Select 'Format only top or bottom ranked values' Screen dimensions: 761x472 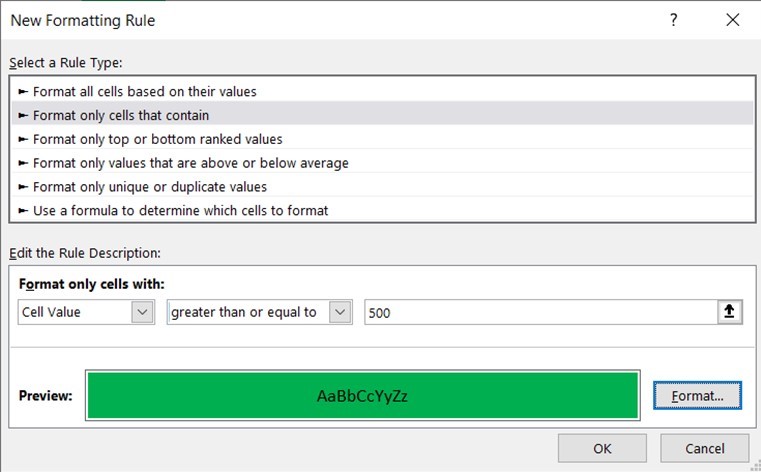(x=157, y=139)
